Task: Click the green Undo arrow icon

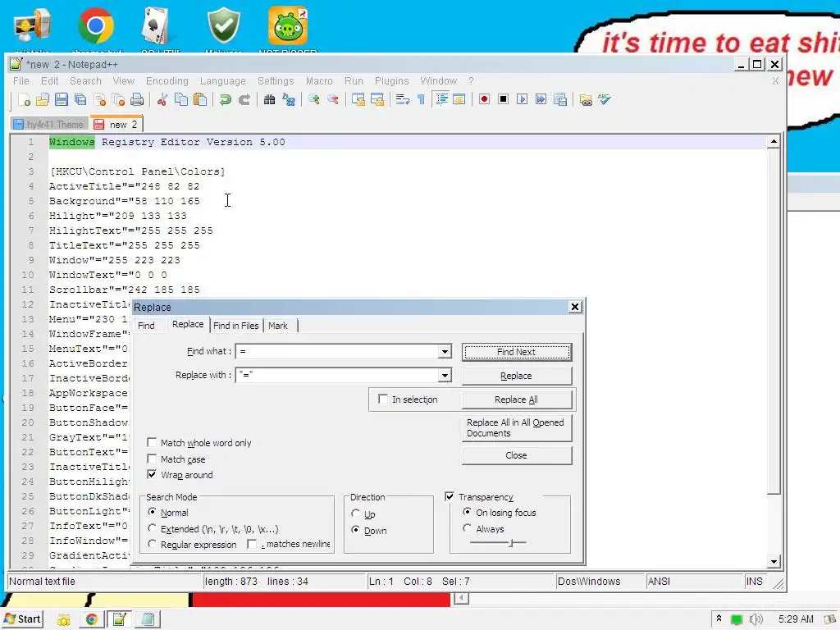Action: click(x=226, y=99)
